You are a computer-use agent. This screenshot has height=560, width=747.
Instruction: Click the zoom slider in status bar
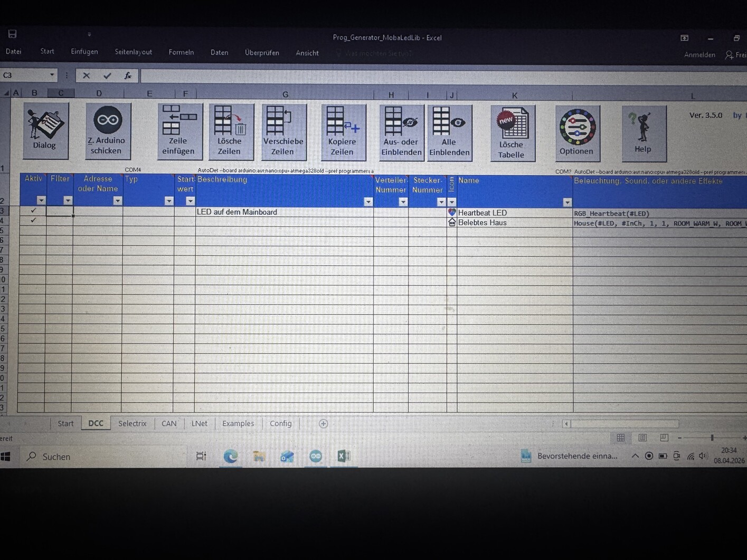click(x=712, y=438)
